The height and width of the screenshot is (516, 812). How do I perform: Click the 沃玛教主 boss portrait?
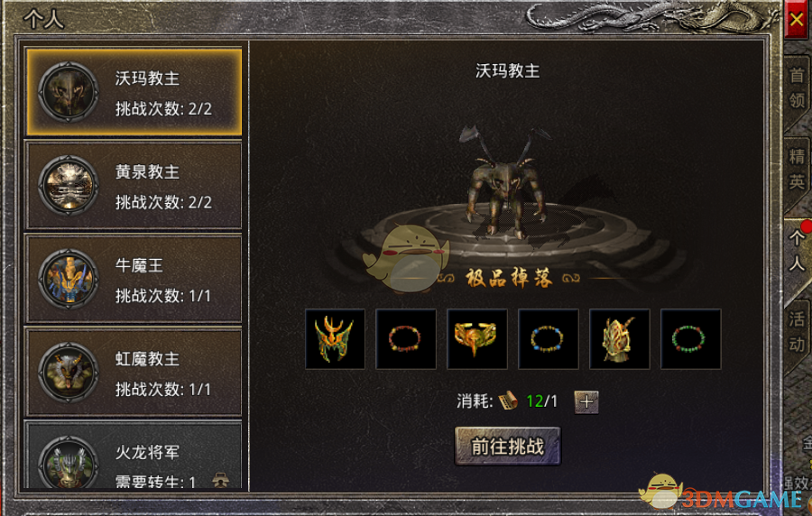click(69, 92)
